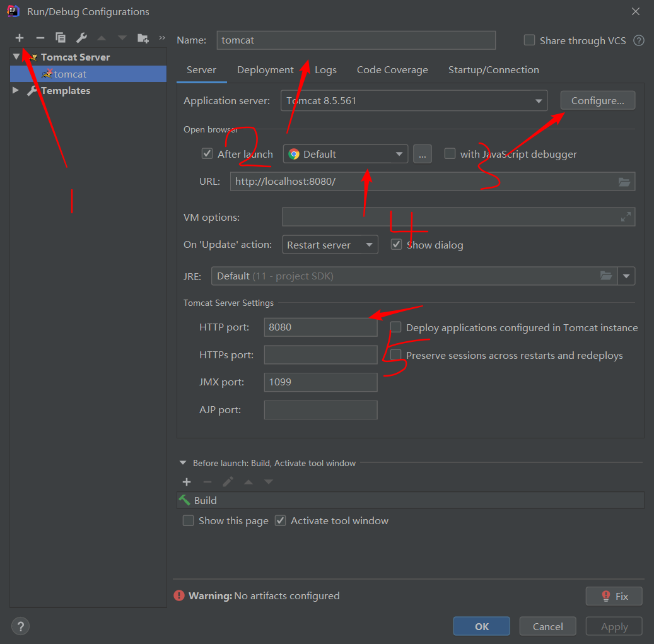Copy the selected configuration

61,38
